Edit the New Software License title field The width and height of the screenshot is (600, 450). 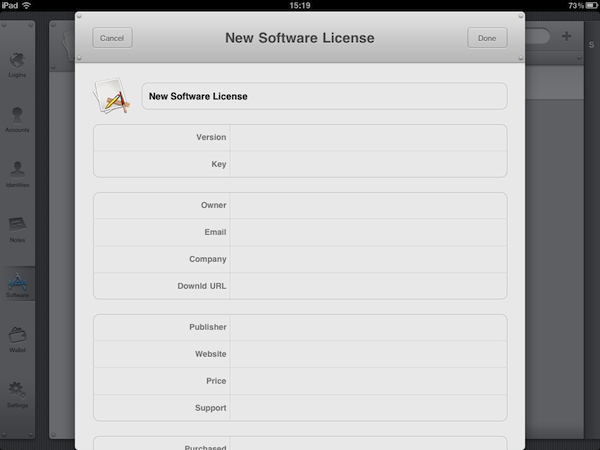[324, 96]
